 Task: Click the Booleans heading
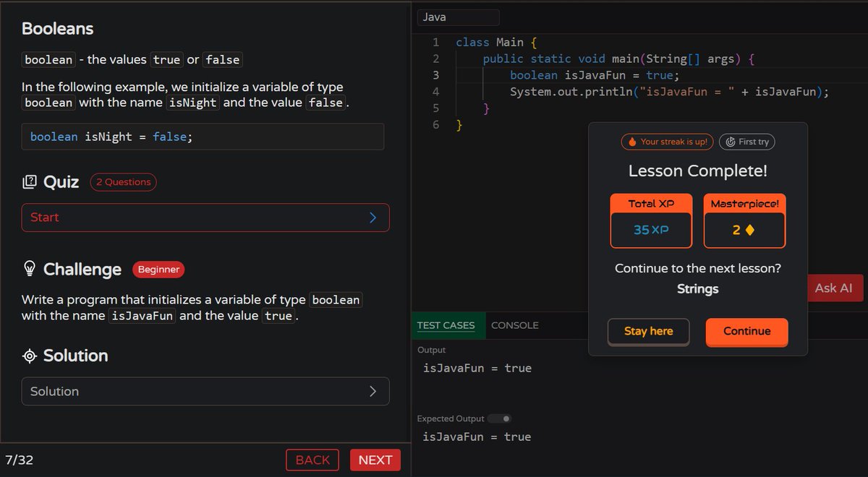[x=57, y=29]
